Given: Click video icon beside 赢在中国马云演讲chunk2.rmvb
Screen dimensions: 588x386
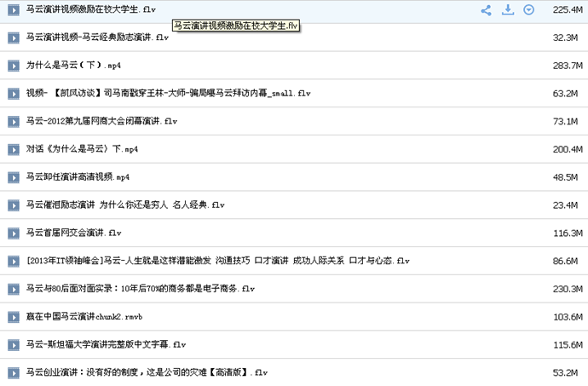Looking at the screenshot, I should (14, 317).
